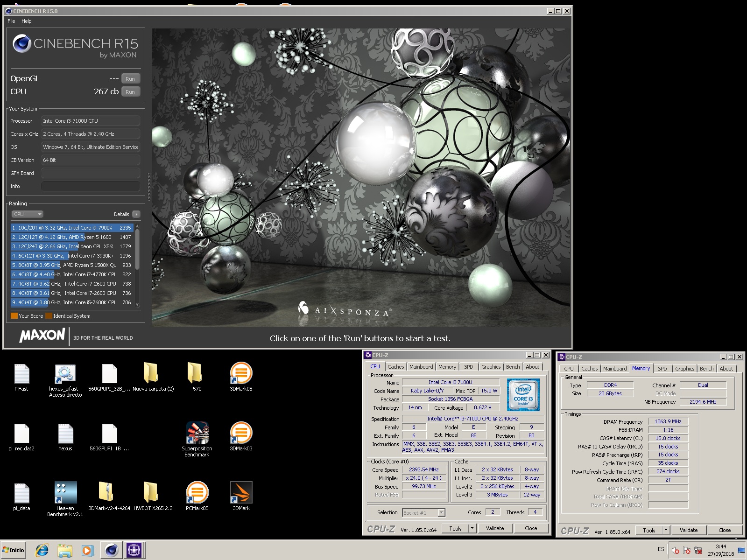
Task: Open Windows Media Player taskbar icon
Action: click(x=87, y=550)
